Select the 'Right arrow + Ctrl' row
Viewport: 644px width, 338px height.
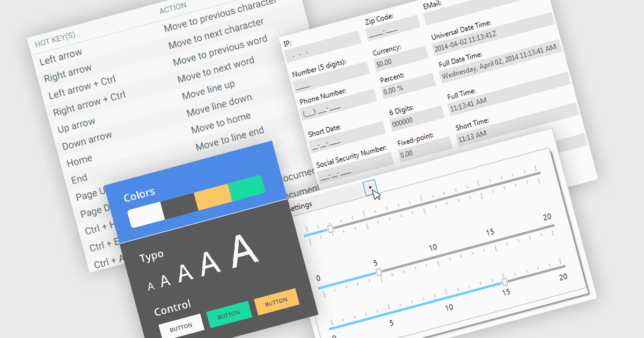point(89,104)
